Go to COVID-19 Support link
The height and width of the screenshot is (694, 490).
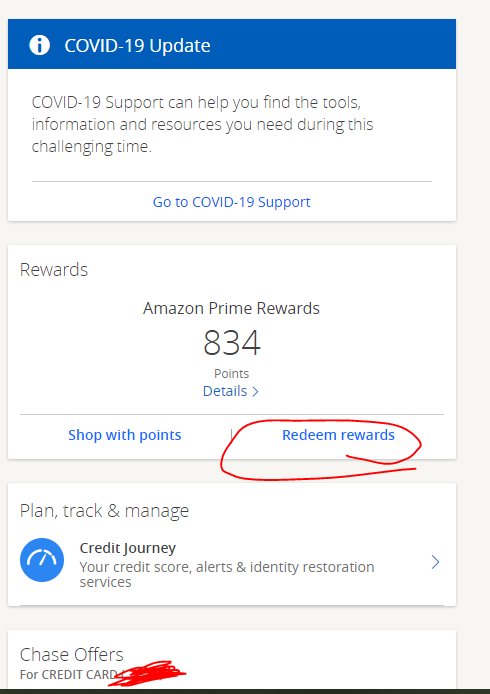(x=231, y=202)
